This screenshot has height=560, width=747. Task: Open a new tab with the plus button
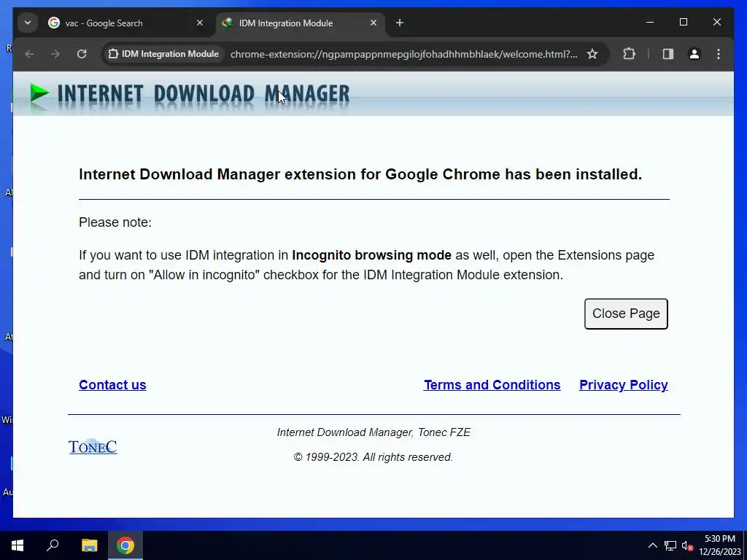[x=400, y=23]
